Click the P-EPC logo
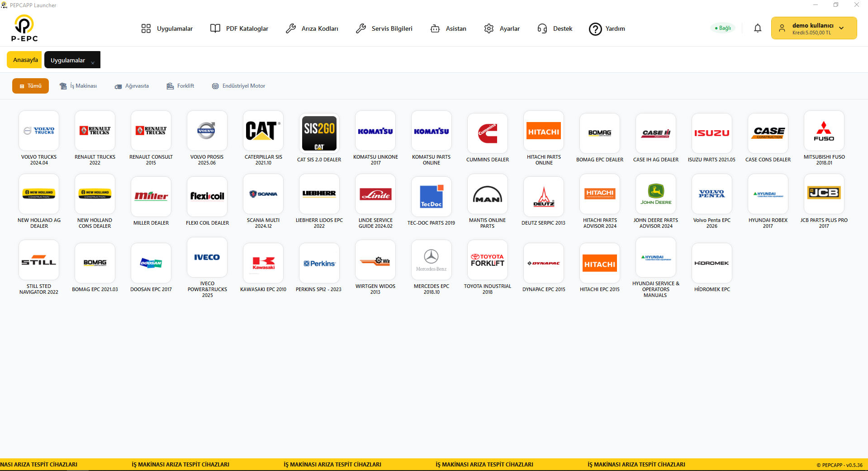This screenshot has width=868, height=471. tap(24, 28)
